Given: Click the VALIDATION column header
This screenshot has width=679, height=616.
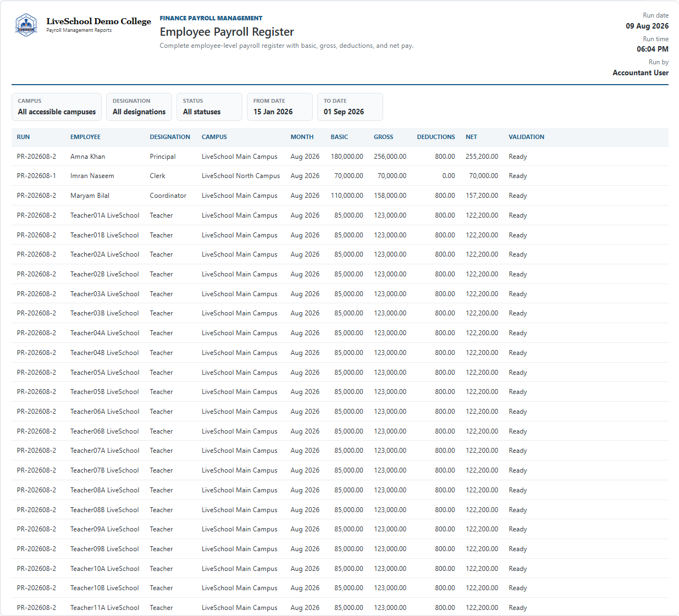Looking at the screenshot, I should pyautogui.click(x=526, y=137).
